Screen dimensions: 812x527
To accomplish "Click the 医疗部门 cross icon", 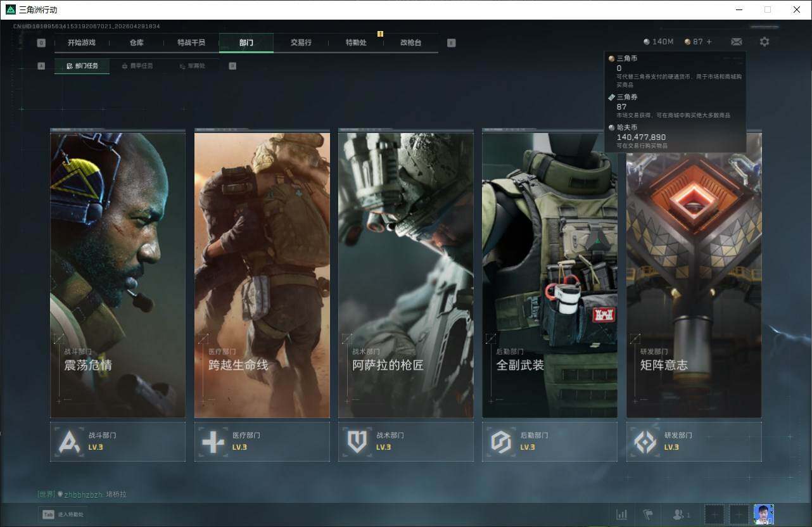I will [213, 441].
